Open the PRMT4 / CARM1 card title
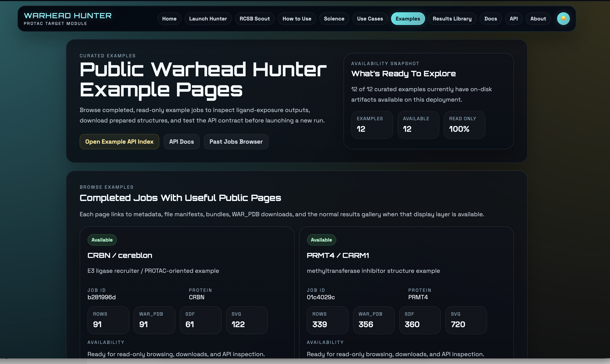This screenshot has height=364, width=610. (x=338, y=256)
